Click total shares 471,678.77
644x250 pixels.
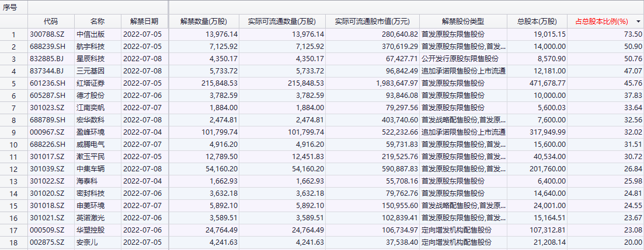tap(548, 83)
